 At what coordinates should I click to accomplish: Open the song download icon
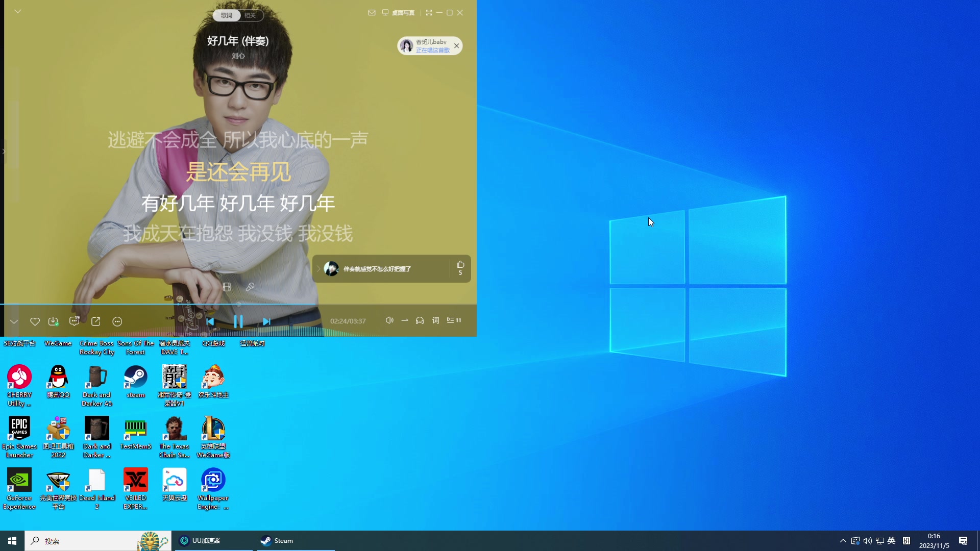(x=53, y=321)
